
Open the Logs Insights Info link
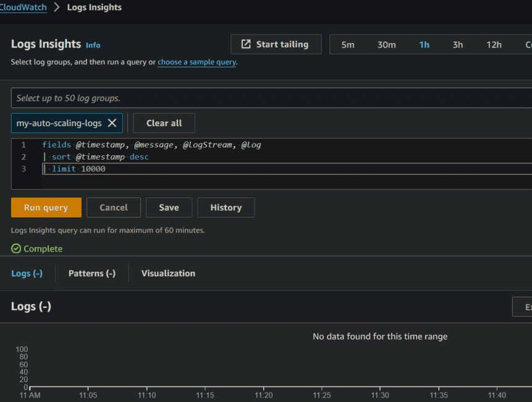click(x=93, y=45)
